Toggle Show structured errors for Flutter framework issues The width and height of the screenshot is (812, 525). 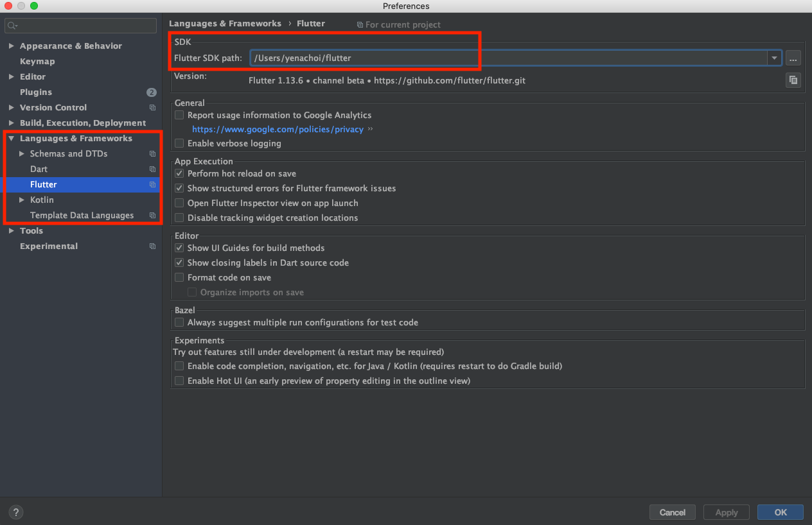click(179, 188)
